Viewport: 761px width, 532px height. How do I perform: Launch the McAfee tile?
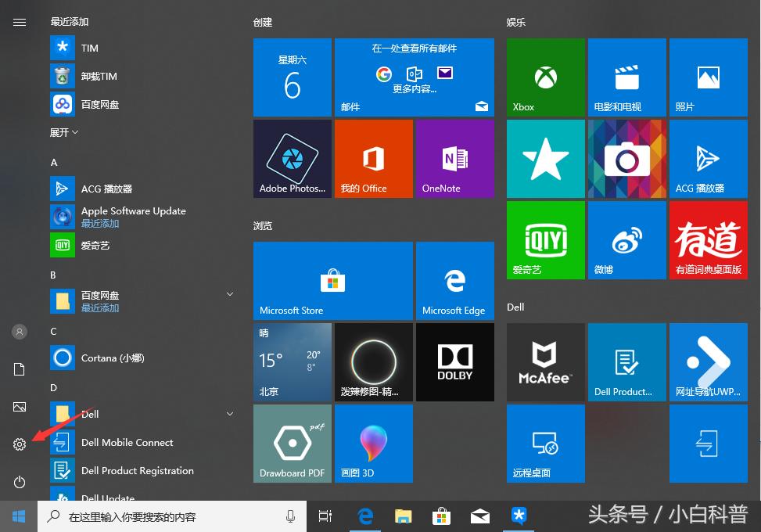click(545, 362)
